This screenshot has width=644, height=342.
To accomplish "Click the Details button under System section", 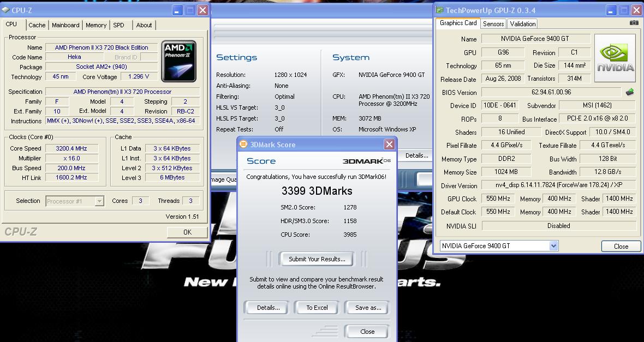I will (416, 155).
